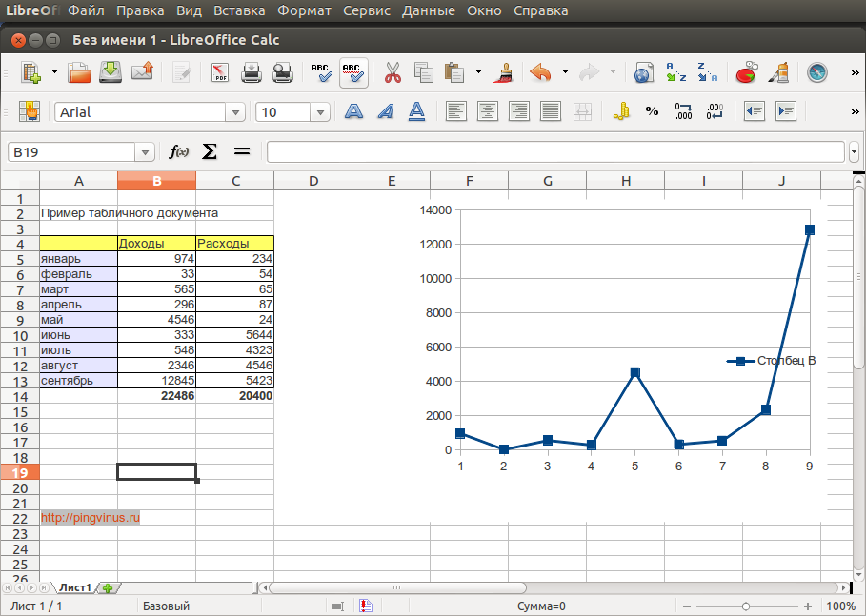Expand the formula input line

[854, 151]
